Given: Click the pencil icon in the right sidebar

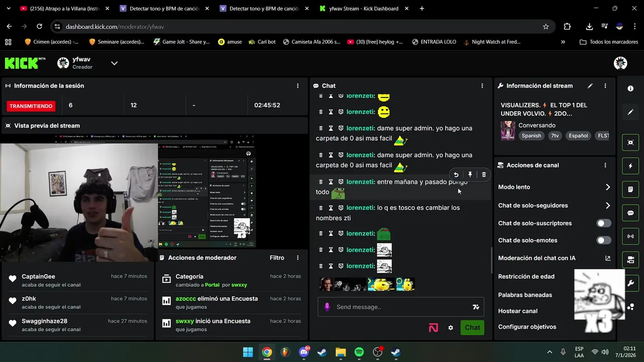Looking at the screenshot, I should point(630,112).
